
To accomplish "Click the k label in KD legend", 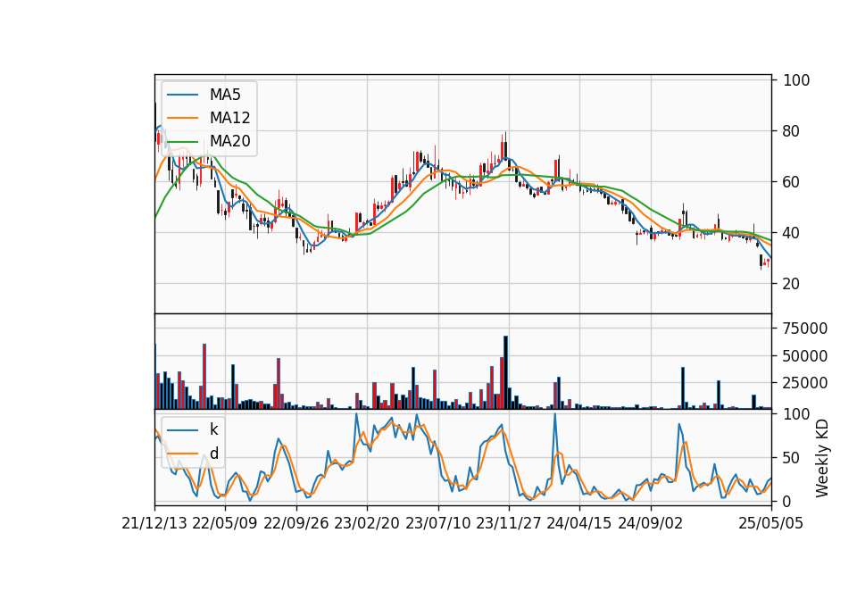I will pyautogui.click(x=213, y=429).
